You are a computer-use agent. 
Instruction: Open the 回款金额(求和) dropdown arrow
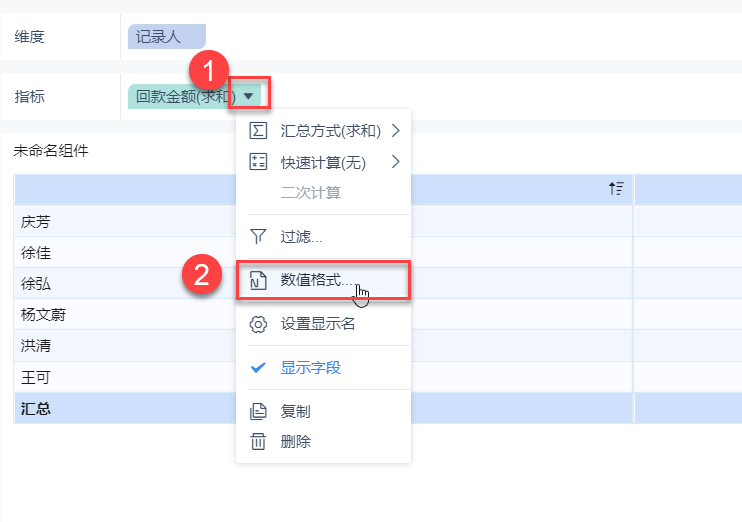(249, 96)
